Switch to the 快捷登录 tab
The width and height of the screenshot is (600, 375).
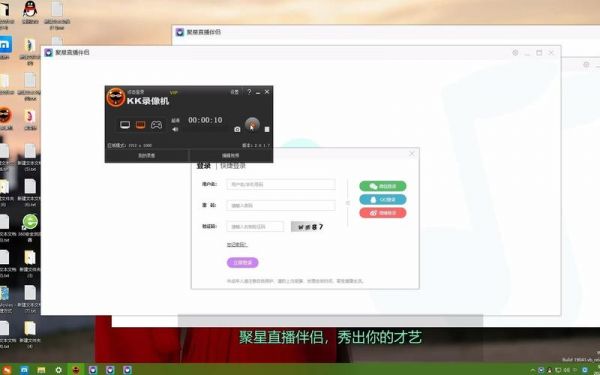point(233,166)
